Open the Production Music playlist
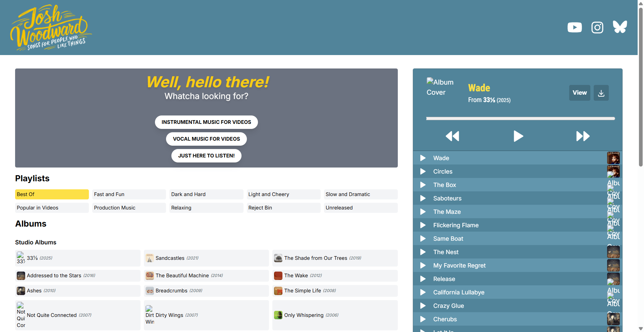644x332 pixels. click(129, 208)
